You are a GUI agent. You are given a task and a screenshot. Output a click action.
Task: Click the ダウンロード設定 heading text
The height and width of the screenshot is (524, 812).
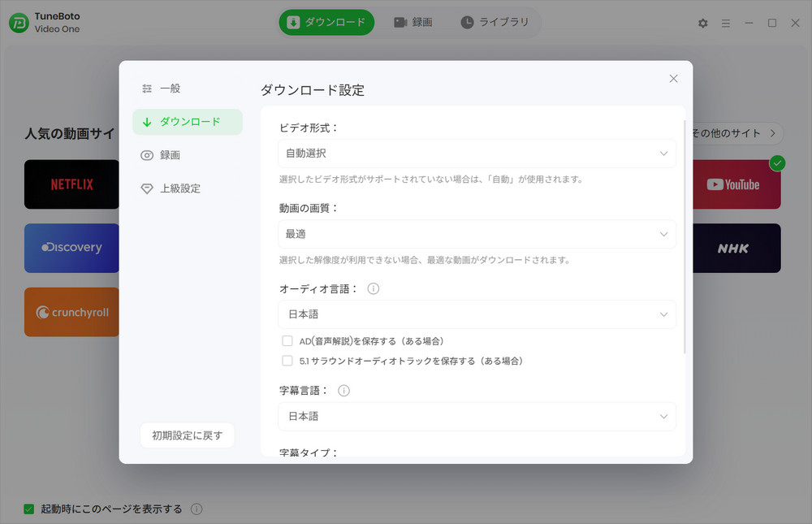[x=313, y=90]
